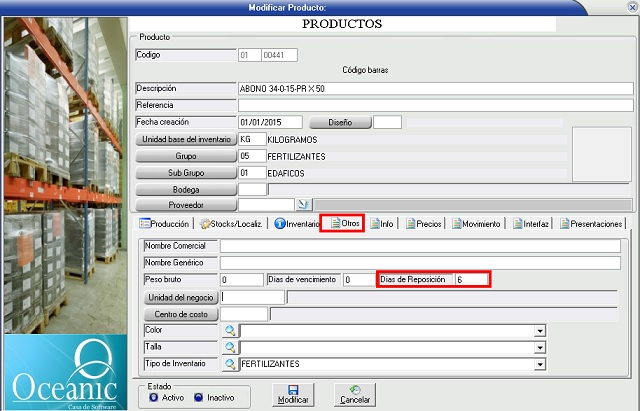
Task: Click the Dias de Reposición input field
Action: click(470, 280)
